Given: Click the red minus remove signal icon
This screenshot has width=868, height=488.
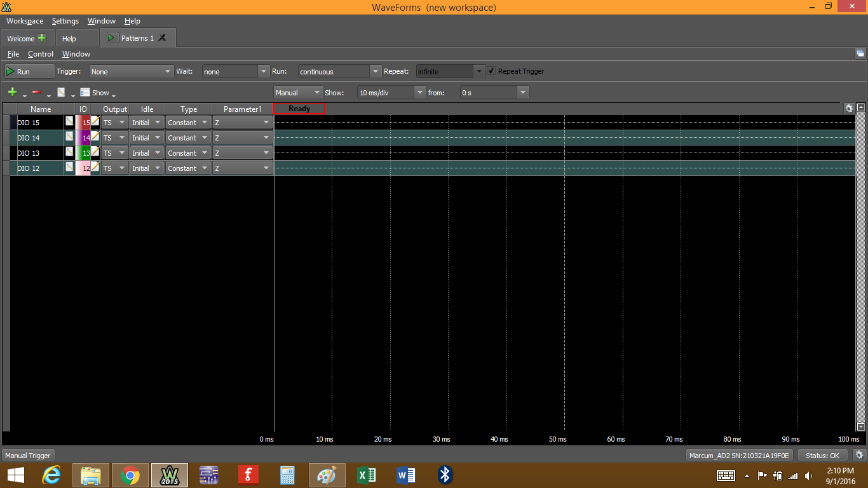Looking at the screenshot, I should 36,92.
